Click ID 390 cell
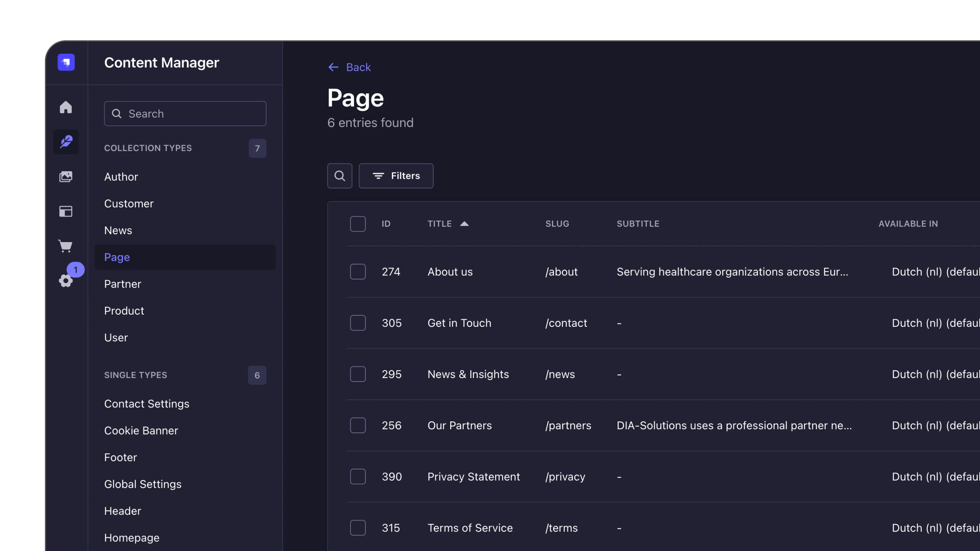Viewport: 980px width, 551px height. click(x=392, y=477)
